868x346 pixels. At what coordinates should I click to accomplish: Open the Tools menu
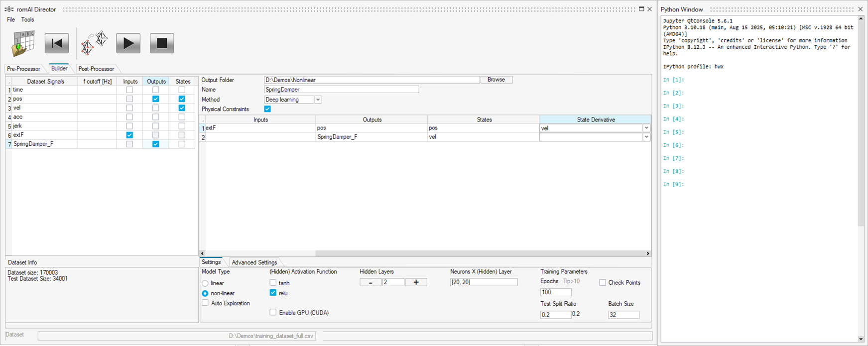click(x=27, y=19)
